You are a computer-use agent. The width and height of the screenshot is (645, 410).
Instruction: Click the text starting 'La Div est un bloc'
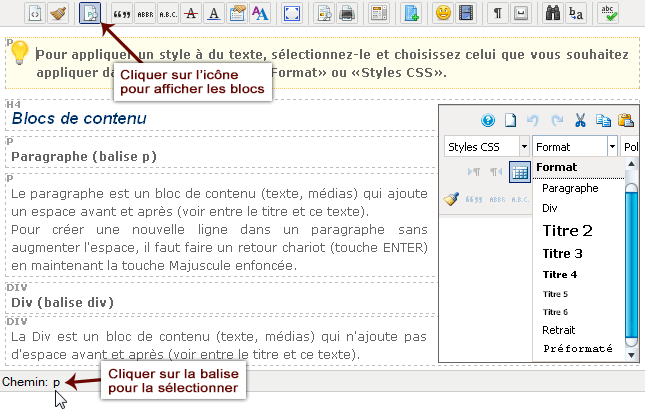pyautogui.click(x=218, y=345)
